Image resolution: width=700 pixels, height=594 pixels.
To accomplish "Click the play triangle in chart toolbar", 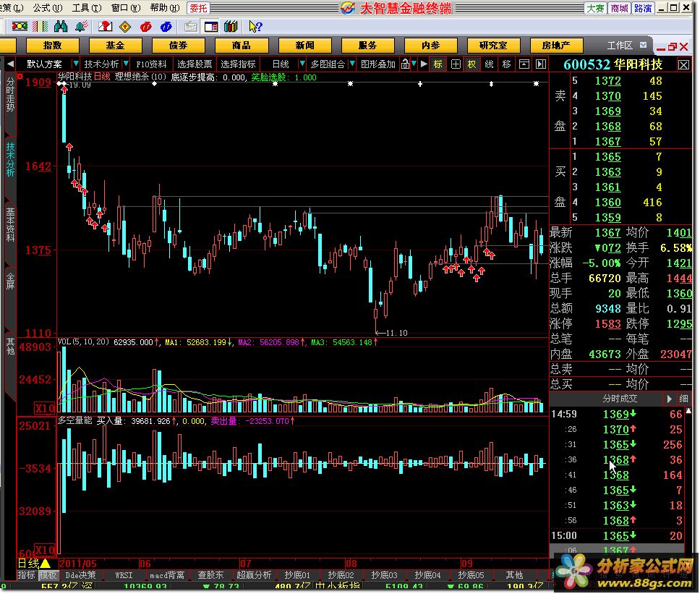I will [x=424, y=64].
